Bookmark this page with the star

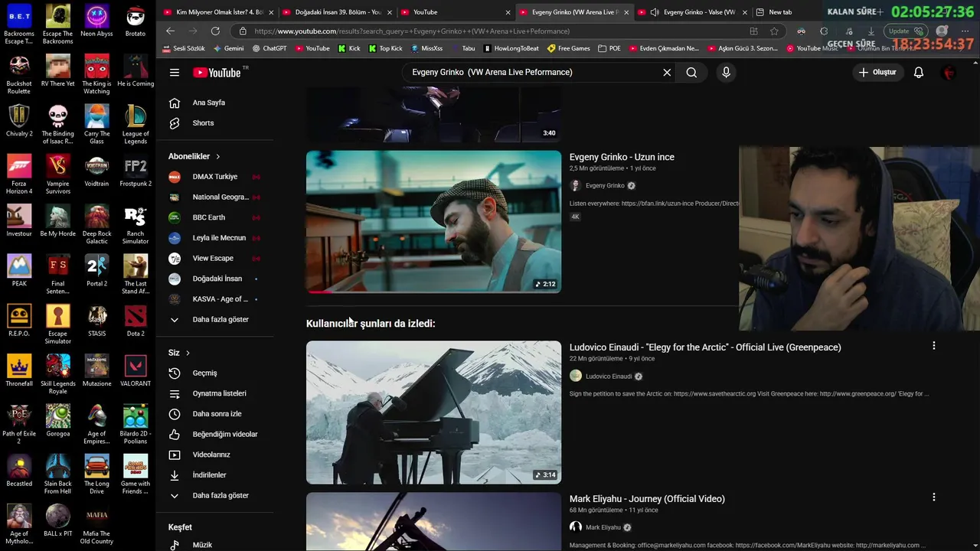pos(774,31)
